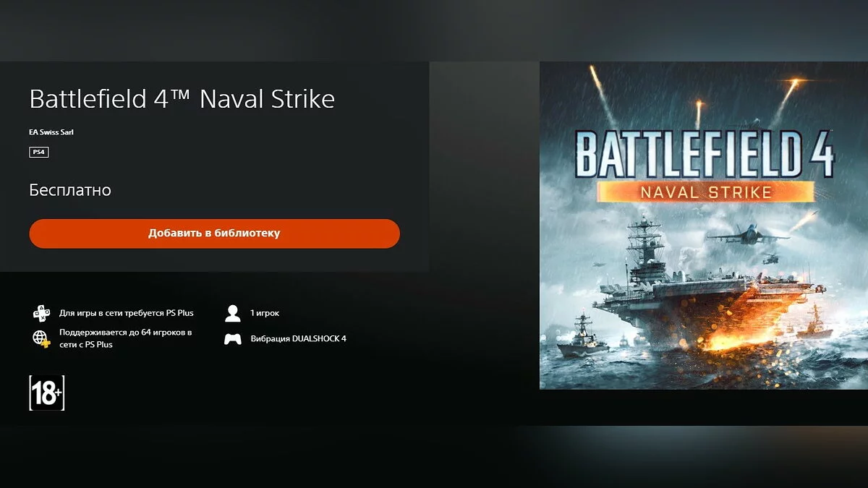Viewport: 868px width, 488px height.
Task: Click the globe network players icon
Action: (x=41, y=338)
